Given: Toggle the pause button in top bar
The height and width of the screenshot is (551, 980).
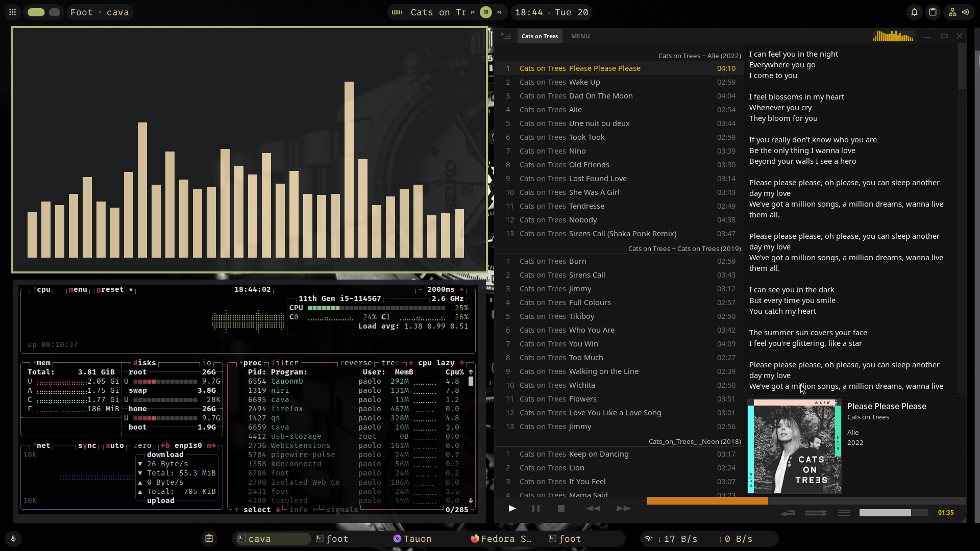Looking at the screenshot, I should coord(485,12).
